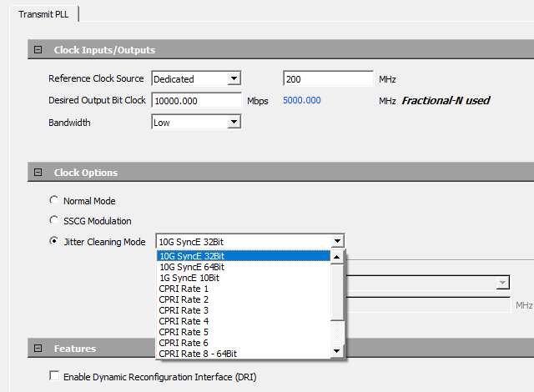Close the Jitter Cleaning Mode dropdown

point(337,242)
